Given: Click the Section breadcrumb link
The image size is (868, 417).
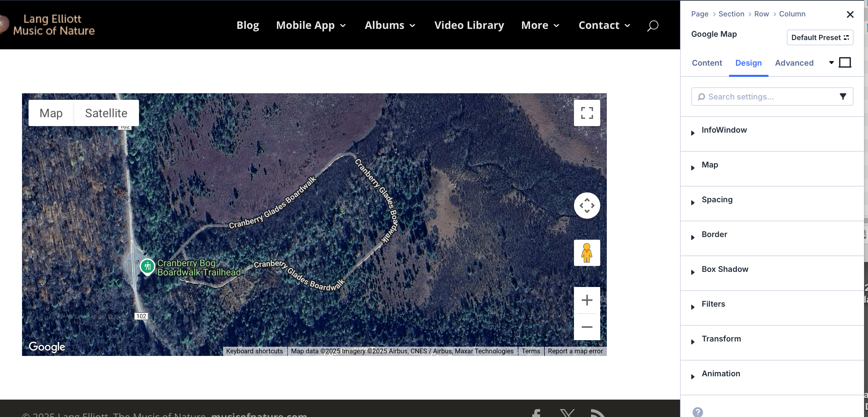Looking at the screenshot, I should (731, 14).
